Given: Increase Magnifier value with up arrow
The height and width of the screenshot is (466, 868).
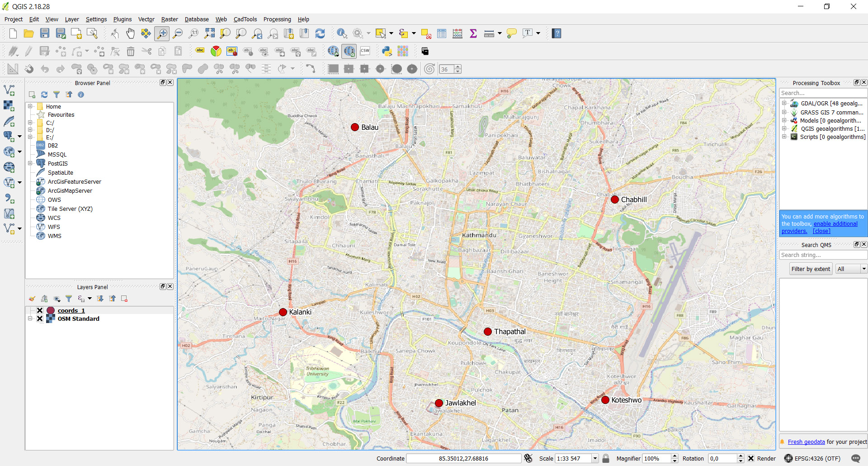Looking at the screenshot, I should 675,456.
